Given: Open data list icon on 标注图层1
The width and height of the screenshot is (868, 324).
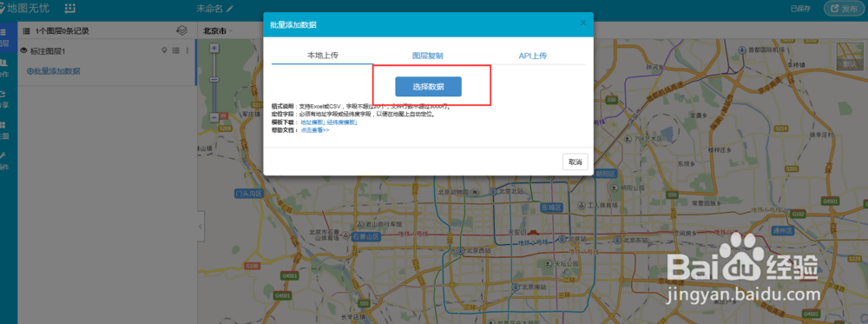Looking at the screenshot, I should tap(176, 50).
